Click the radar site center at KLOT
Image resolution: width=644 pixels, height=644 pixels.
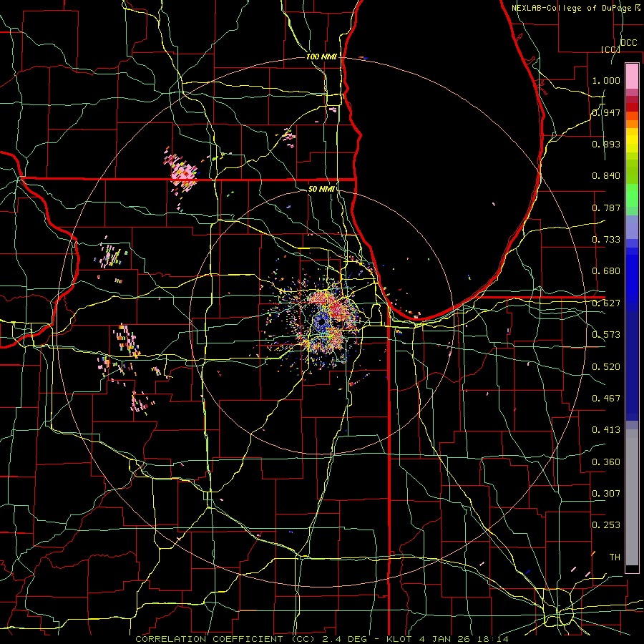pos(322,321)
